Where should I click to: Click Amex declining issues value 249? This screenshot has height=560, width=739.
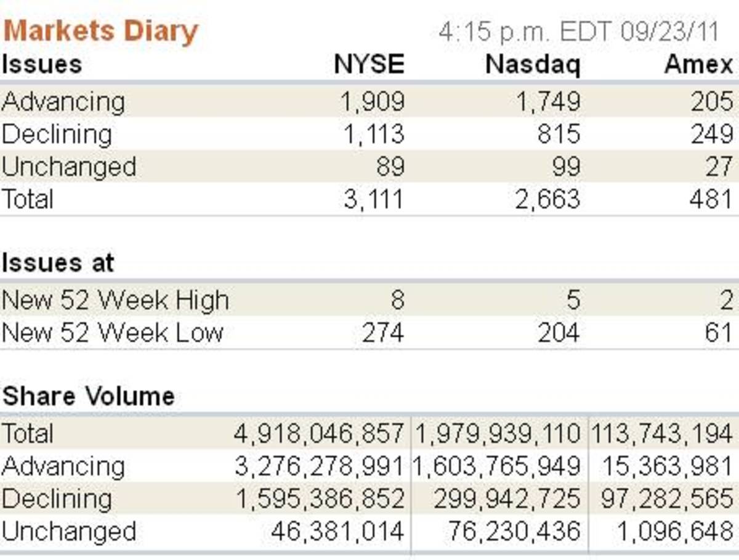712,134
